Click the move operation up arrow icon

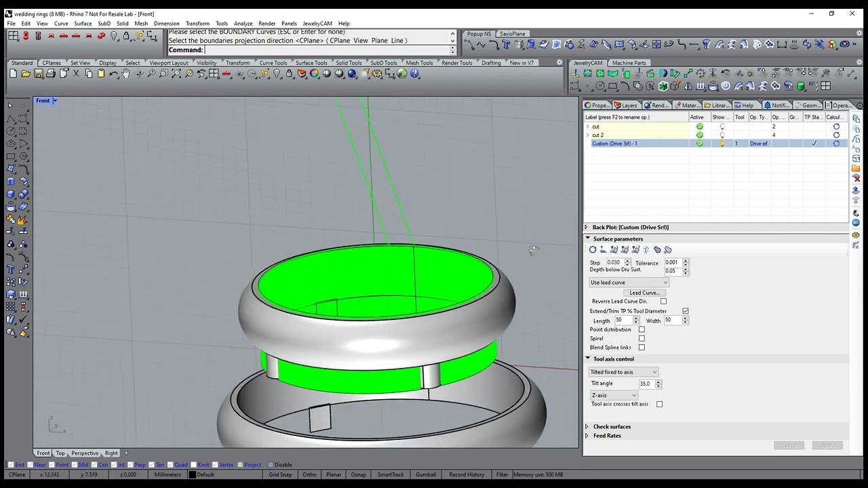pos(856,190)
